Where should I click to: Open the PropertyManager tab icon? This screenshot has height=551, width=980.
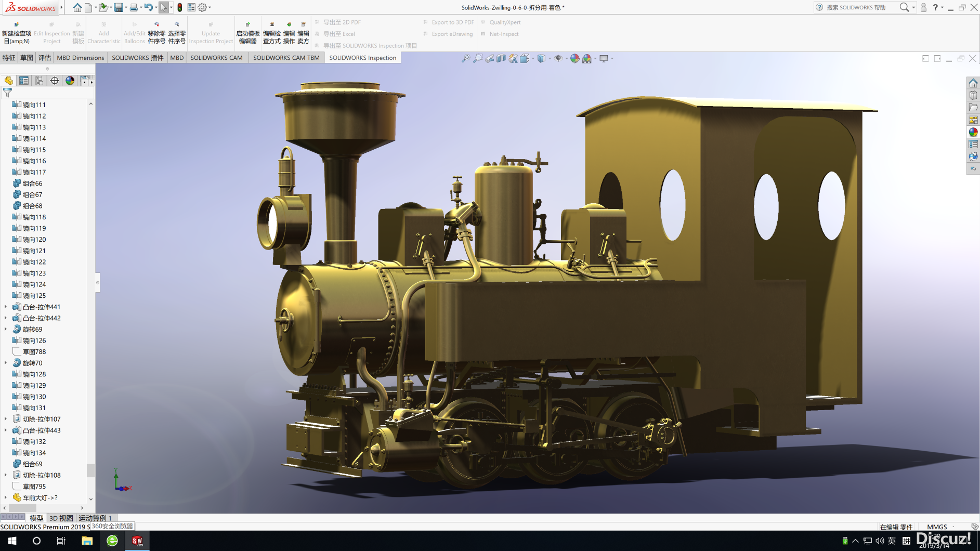pyautogui.click(x=24, y=81)
